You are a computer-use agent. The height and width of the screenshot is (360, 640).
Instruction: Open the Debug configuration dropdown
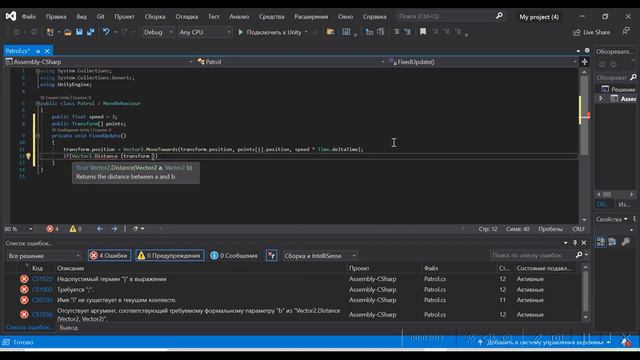coord(158,32)
